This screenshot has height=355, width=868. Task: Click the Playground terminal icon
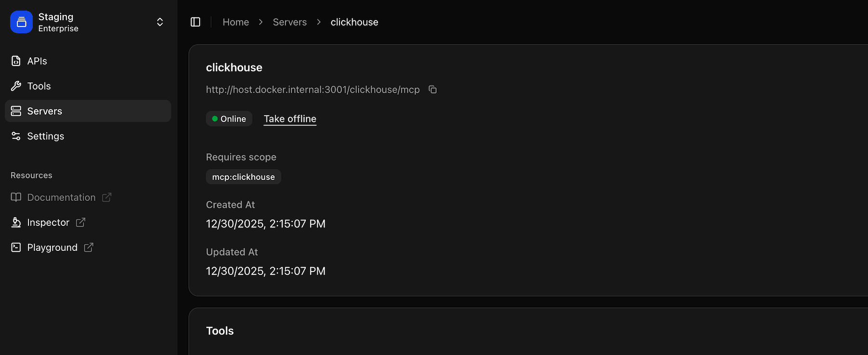pos(16,247)
